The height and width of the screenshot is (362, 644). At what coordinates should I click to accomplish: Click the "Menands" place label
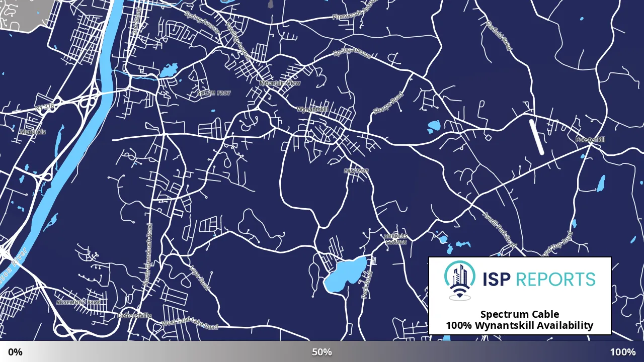[x=33, y=132]
